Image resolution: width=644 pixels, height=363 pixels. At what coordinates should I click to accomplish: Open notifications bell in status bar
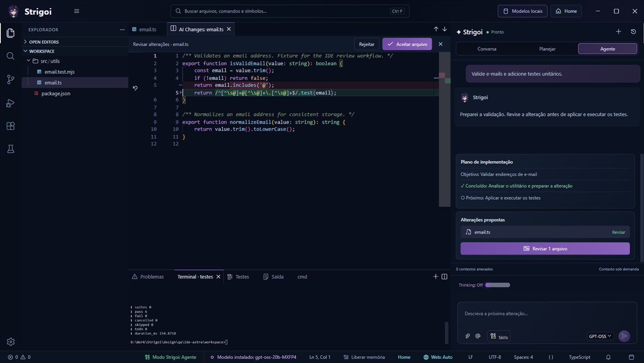pos(608,357)
